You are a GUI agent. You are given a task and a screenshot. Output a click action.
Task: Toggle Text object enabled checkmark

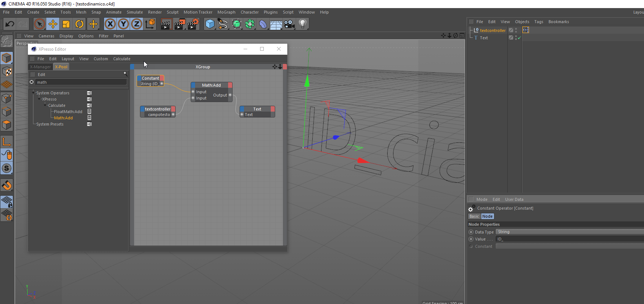tap(519, 38)
